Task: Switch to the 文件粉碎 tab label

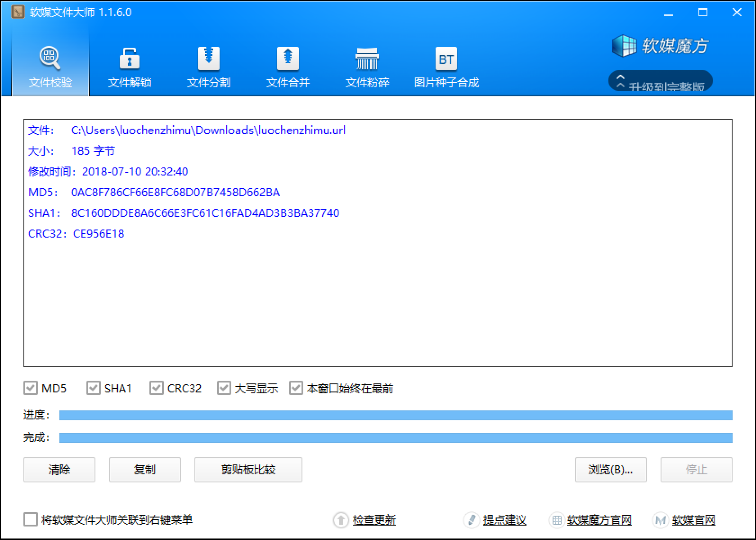Action: pyautogui.click(x=367, y=82)
